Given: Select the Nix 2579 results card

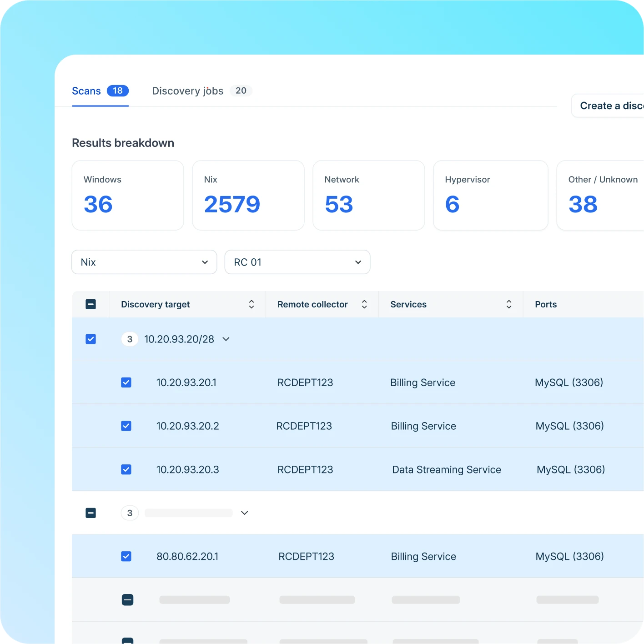Looking at the screenshot, I should pos(248,195).
